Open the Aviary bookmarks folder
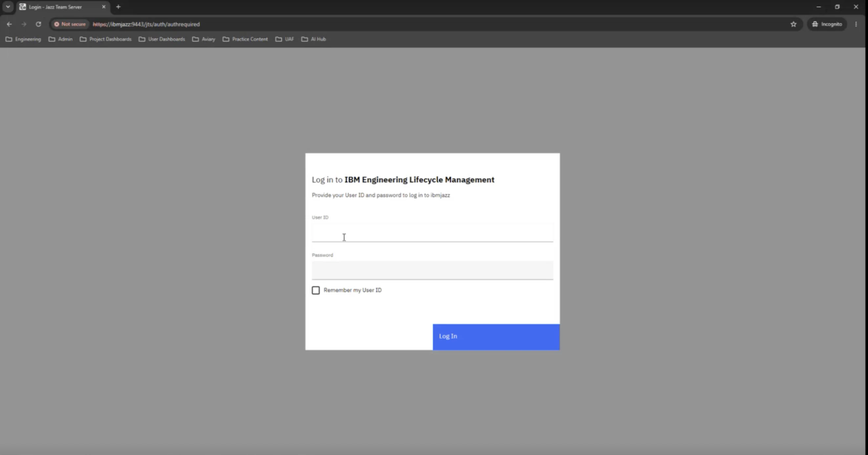This screenshot has width=868, height=455. 204,39
